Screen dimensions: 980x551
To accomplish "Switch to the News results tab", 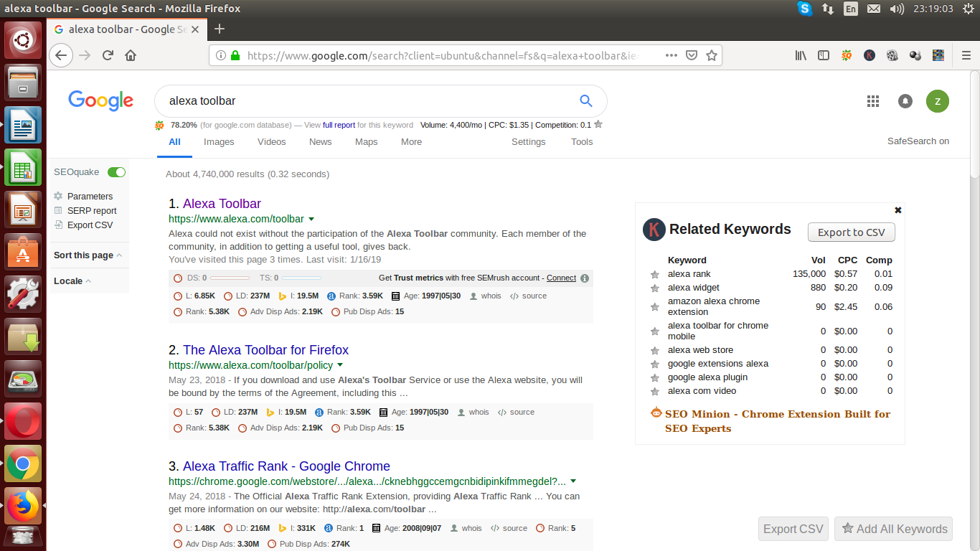I will (321, 142).
